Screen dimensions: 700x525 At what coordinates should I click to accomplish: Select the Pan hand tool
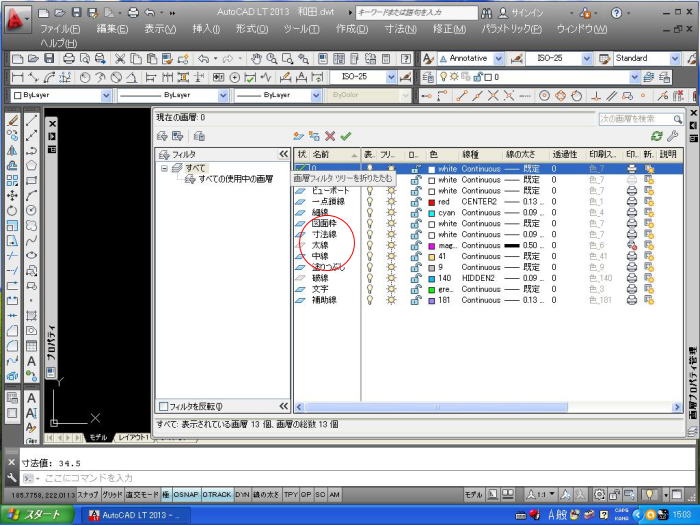coord(256,58)
